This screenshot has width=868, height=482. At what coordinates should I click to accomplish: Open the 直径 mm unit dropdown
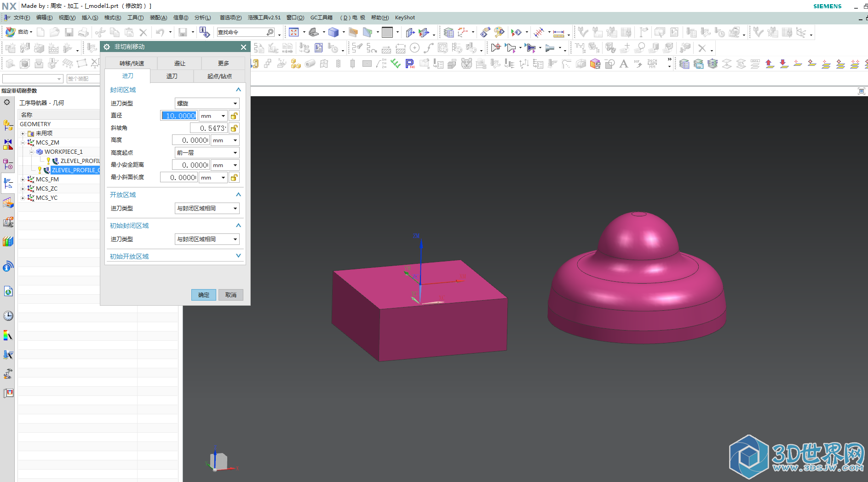click(x=213, y=116)
